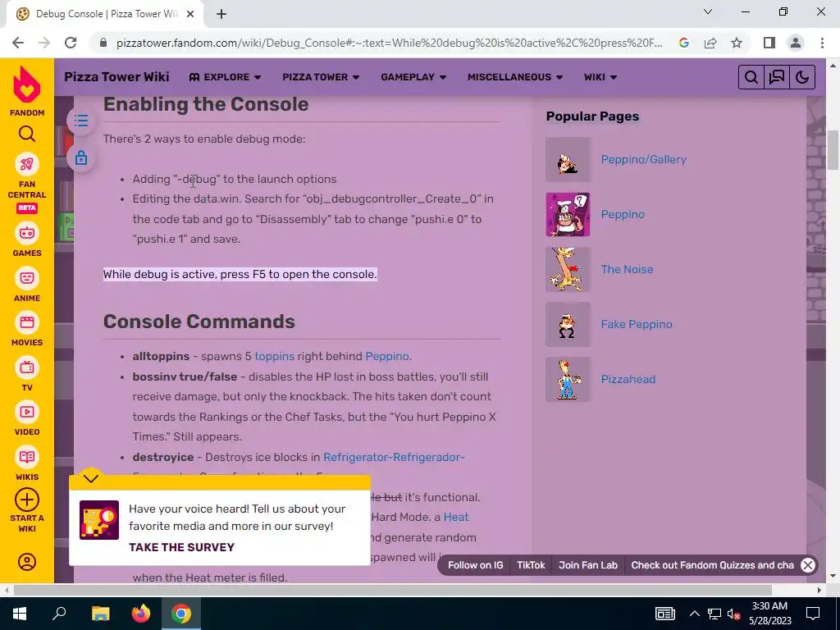Expand the PIZZA TOWER dropdown menu

pyautogui.click(x=321, y=77)
